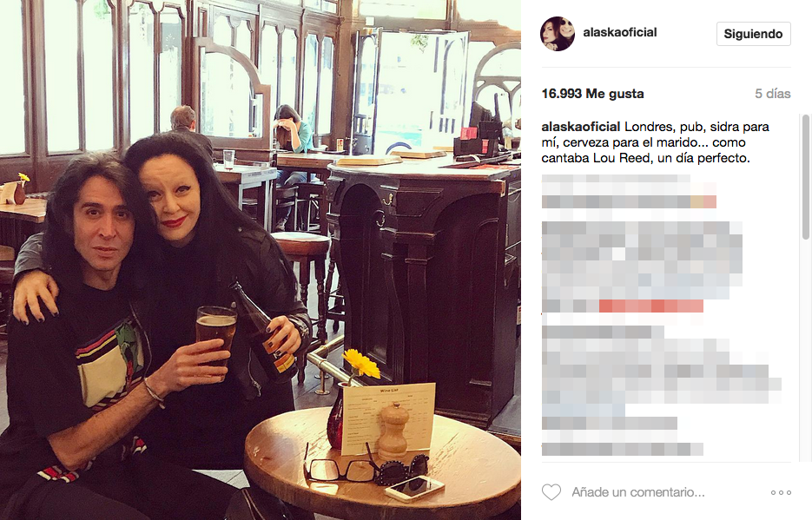Screen dimensions: 812x520
Task: Toggle the Siguiendo follow button
Action: tap(754, 34)
